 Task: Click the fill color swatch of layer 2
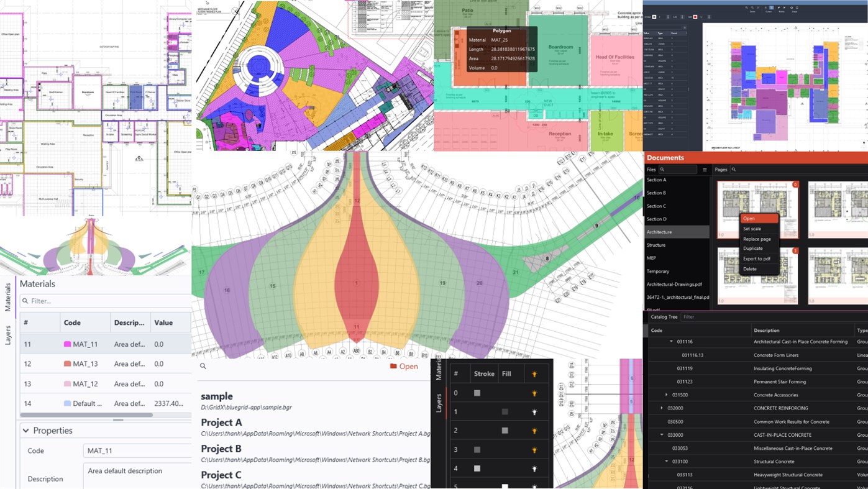click(x=505, y=431)
